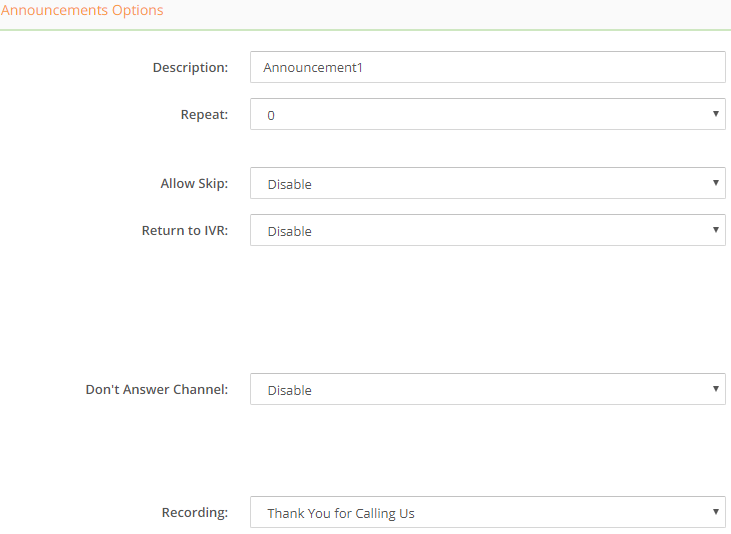Click the Allow Skip dropdown arrow
The width and height of the screenshot is (731, 534).
(x=716, y=183)
